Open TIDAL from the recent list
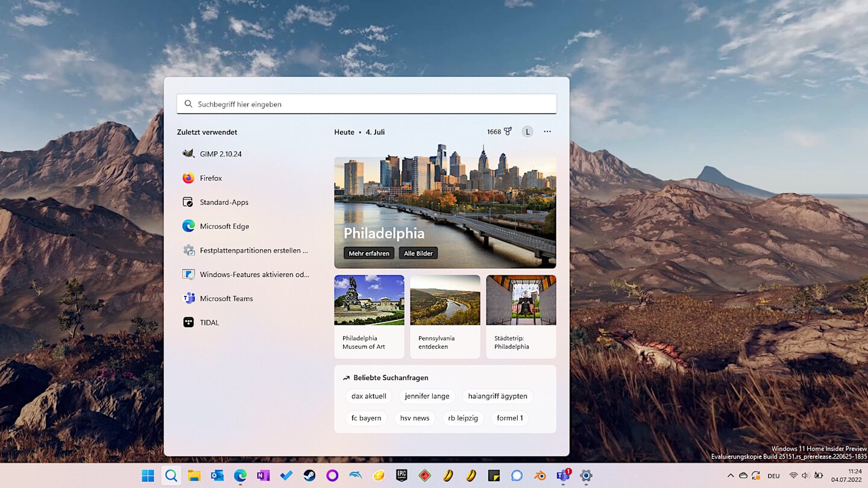The height and width of the screenshot is (488, 868). tap(209, 322)
